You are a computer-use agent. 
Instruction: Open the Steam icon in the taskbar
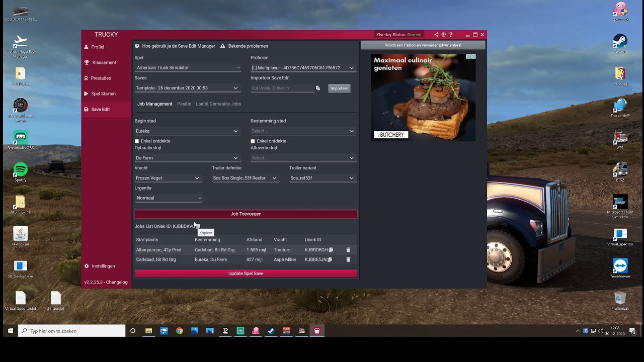[x=271, y=331]
